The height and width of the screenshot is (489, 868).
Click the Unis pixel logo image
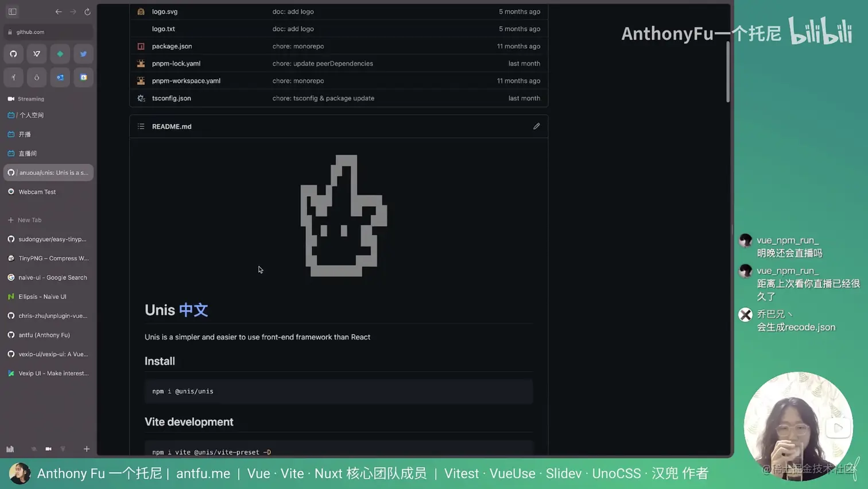tap(344, 215)
